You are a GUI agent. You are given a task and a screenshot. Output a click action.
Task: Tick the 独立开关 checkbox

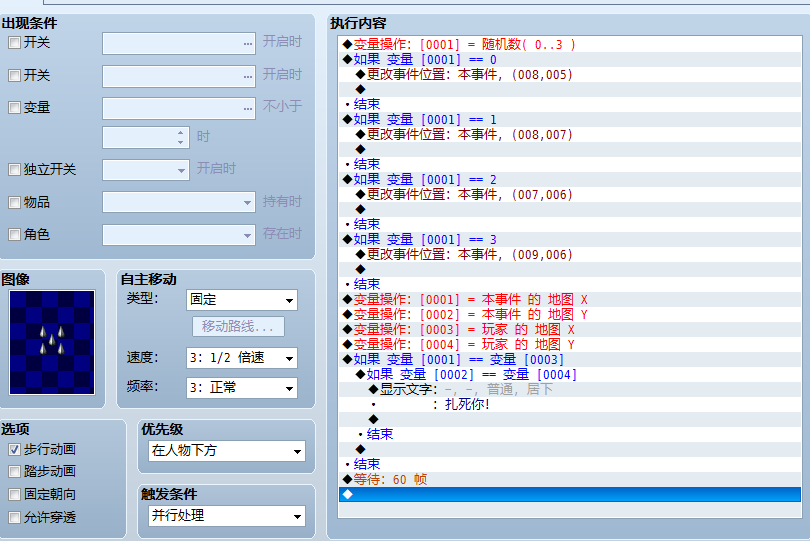click(x=14, y=169)
